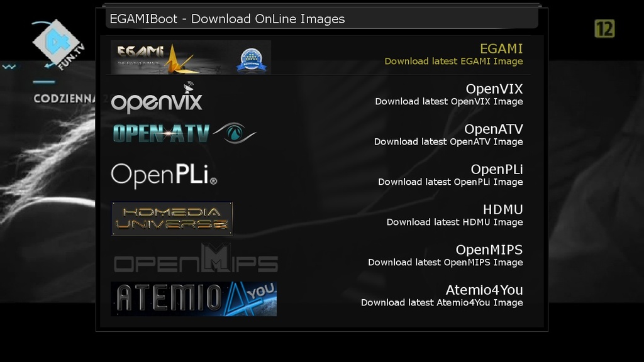Click the CODZIENNA text in the background
Screen dimensions: 644x362
[x=65, y=99]
